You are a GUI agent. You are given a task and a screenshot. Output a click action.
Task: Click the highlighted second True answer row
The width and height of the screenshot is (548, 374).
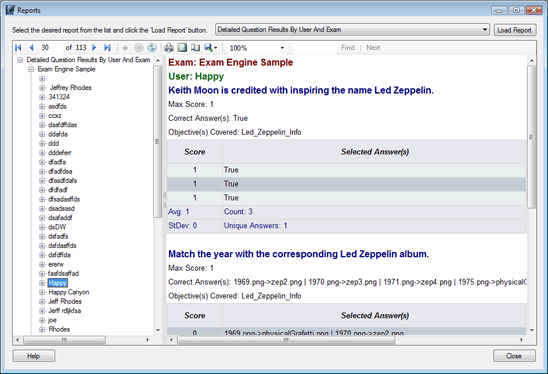point(346,184)
